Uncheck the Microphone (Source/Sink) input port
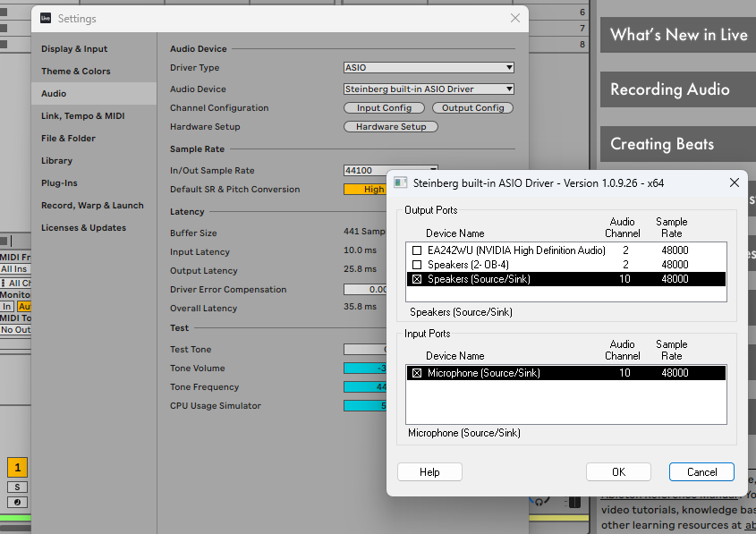The width and height of the screenshot is (756, 534). pos(417,373)
